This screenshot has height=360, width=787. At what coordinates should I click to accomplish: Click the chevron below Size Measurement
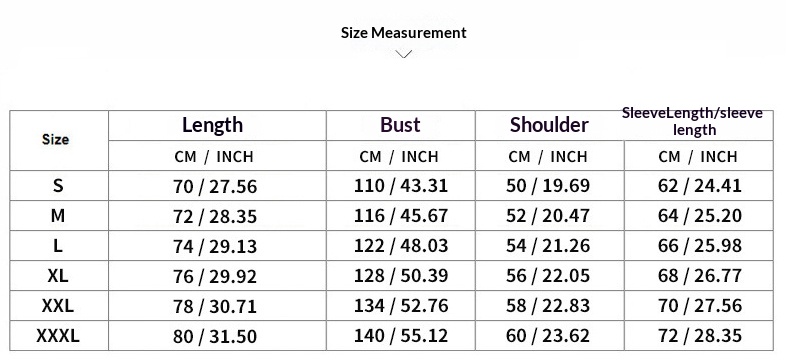click(404, 54)
